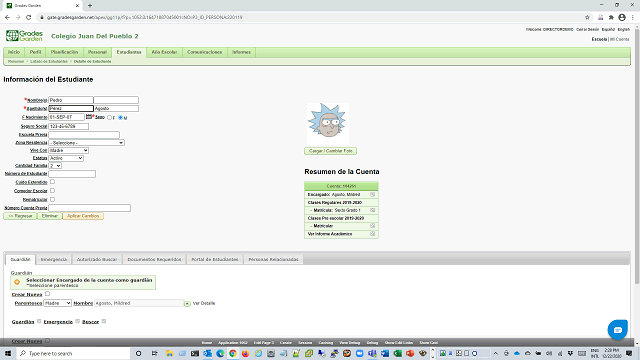Open the Vive Con dropdown
640x360 pixels.
point(68,151)
